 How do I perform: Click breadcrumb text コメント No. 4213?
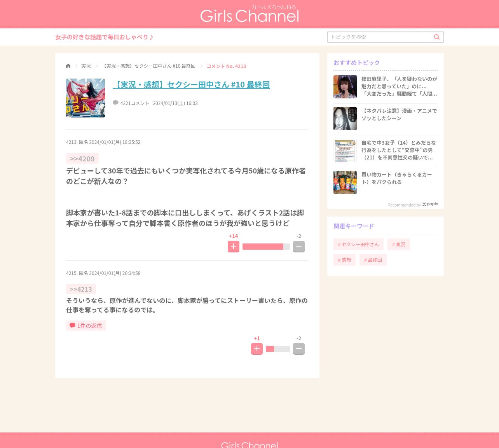(226, 66)
